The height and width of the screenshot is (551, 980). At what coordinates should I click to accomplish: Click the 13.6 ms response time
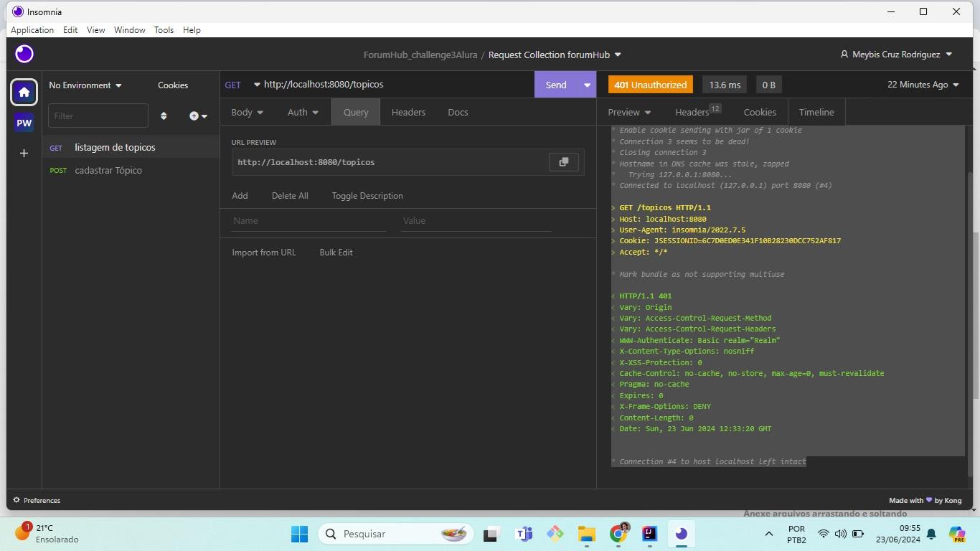[725, 85]
